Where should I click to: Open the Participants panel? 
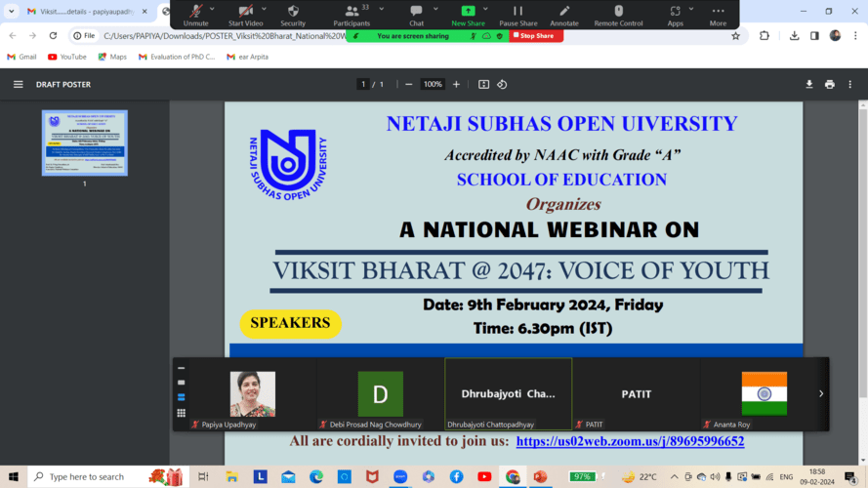tap(351, 15)
